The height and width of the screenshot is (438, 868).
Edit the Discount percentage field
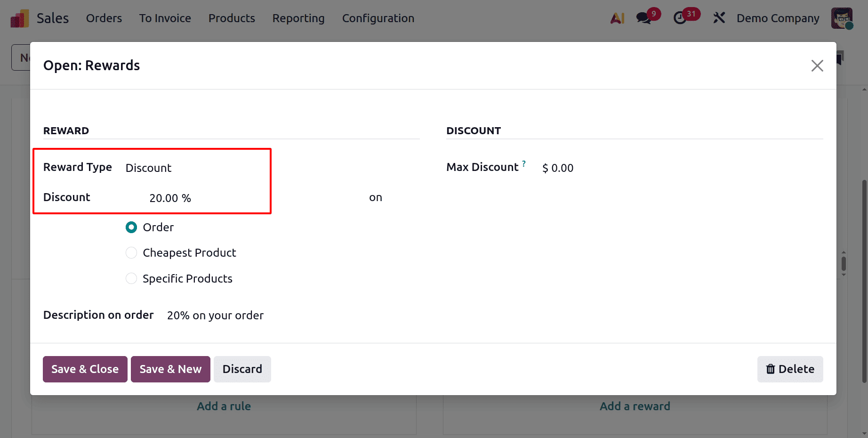point(170,198)
